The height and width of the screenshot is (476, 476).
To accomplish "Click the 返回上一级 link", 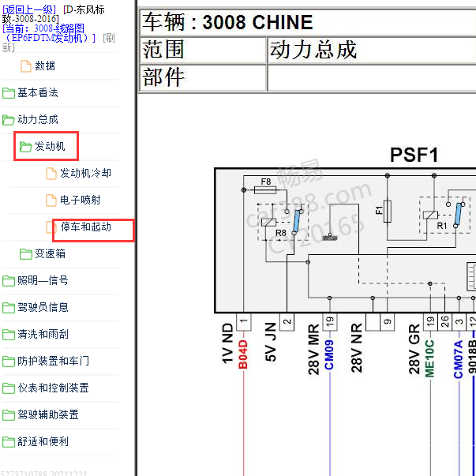I will (x=29, y=9).
